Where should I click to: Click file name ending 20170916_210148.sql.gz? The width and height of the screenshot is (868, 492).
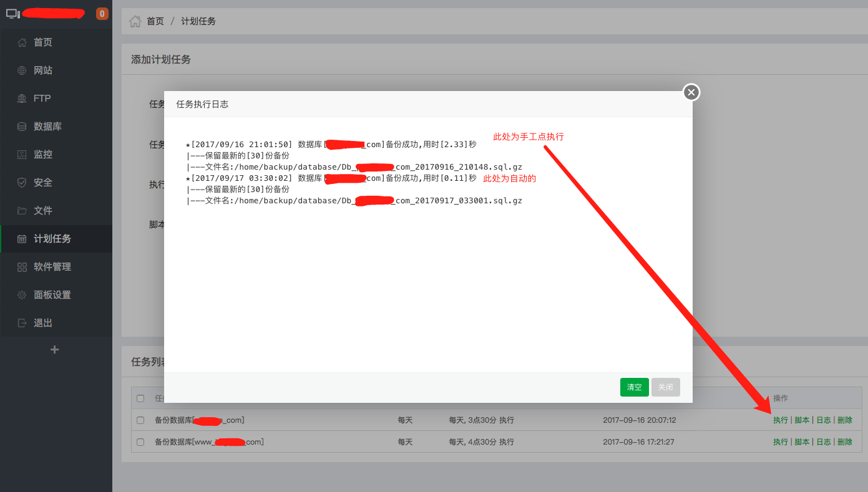[x=354, y=167]
